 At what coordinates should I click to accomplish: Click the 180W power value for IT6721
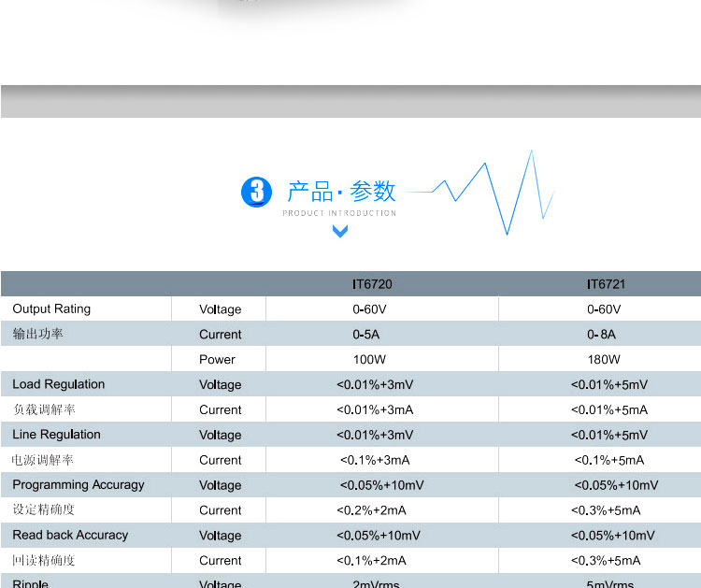click(604, 360)
